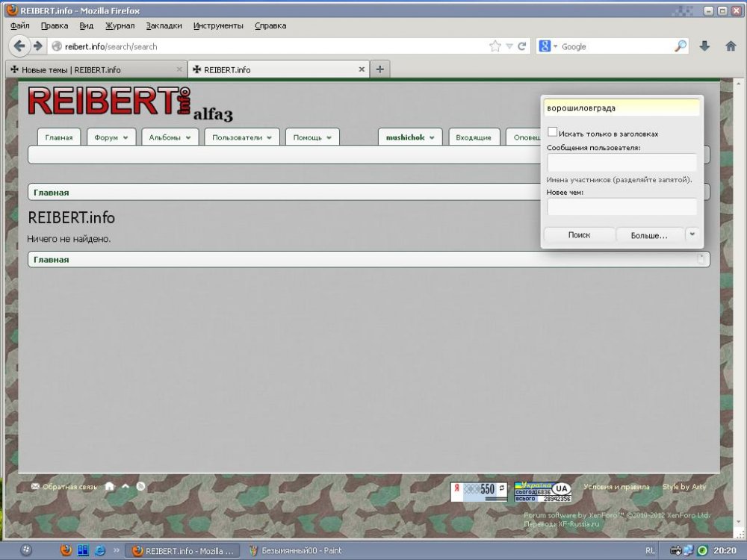Image resolution: width=747 pixels, height=560 pixels.
Task: Open the Журнал menu
Action: click(x=120, y=25)
